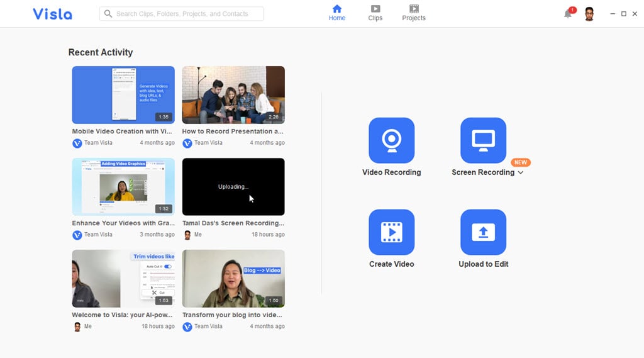The height and width of the screenshot is (358, 644).
Task: Click Me avatar under Tamal Das's Screen Recording
Action: pos(187,235)
